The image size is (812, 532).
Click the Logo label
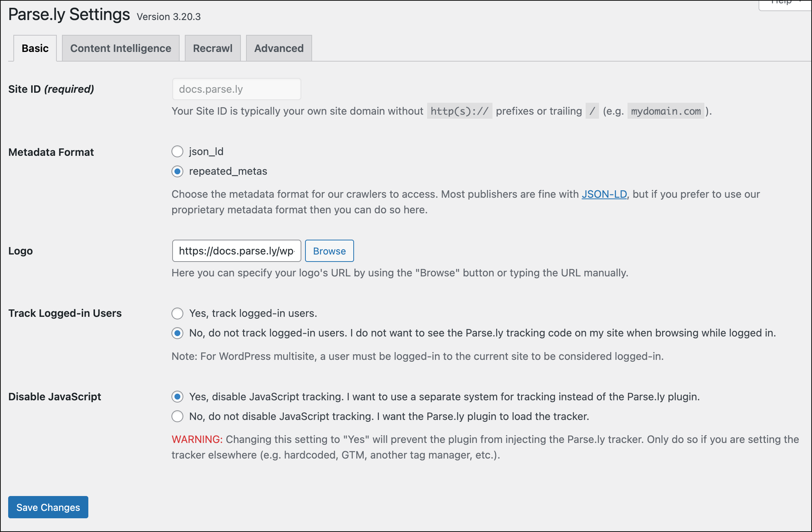tap(20, 251)
